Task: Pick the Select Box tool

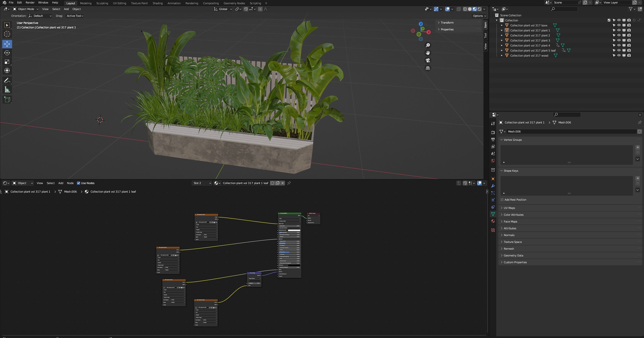Action: click(x=7, y=25)
